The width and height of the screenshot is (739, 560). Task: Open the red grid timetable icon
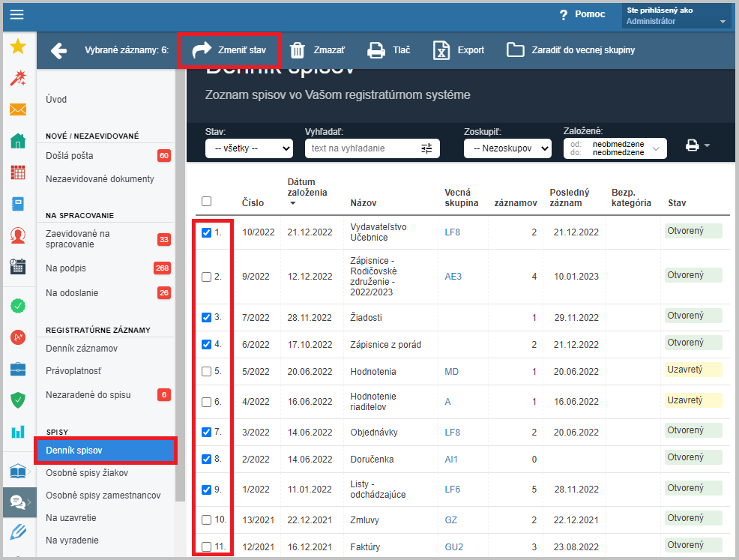tap(18, 172)
